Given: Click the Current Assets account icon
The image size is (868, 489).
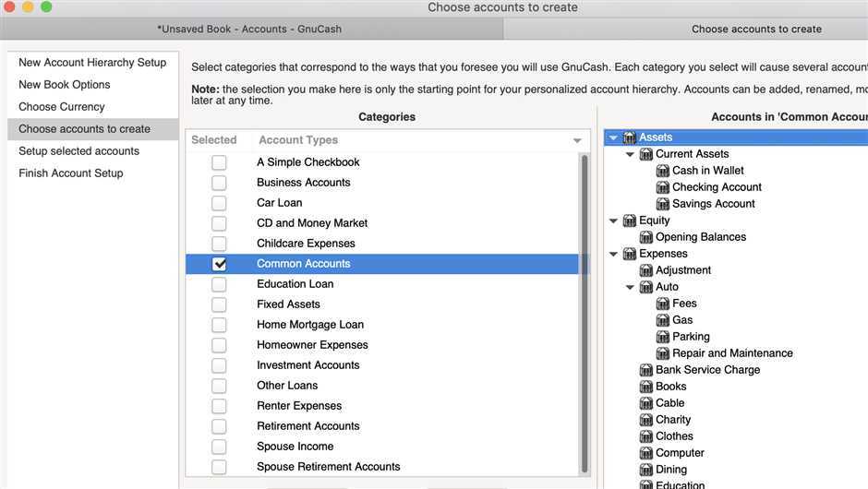Looking at the screenshot, I should point(646,154).
